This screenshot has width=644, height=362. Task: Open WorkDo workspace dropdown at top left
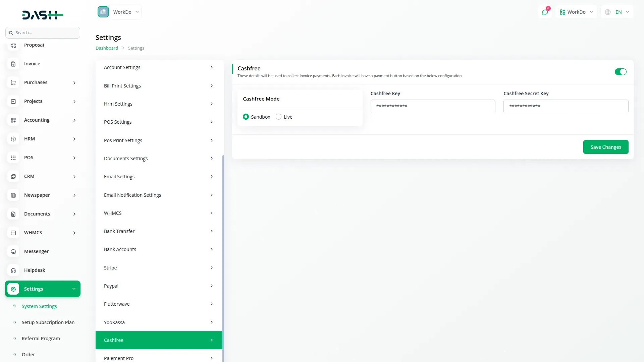(119, 12)
